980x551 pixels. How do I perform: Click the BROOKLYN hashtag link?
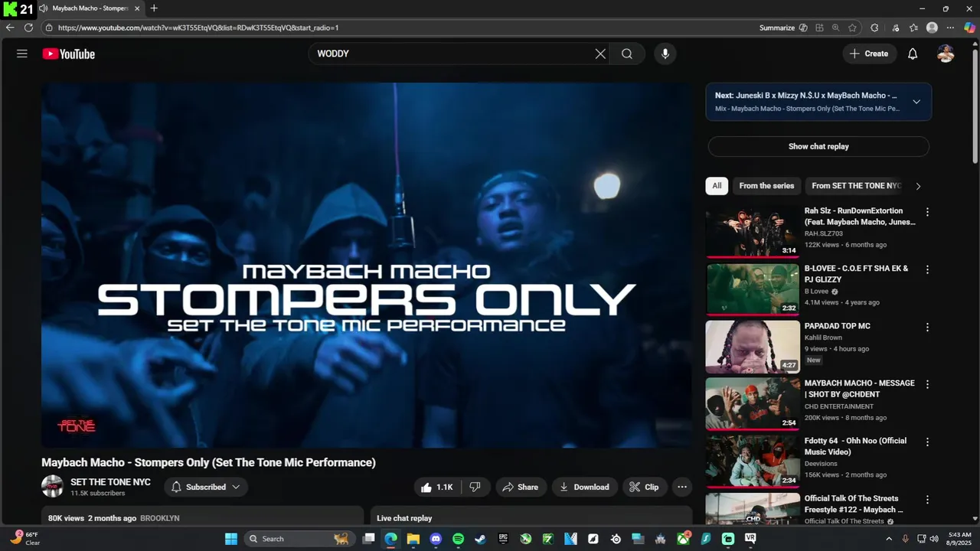coord(160,518)
